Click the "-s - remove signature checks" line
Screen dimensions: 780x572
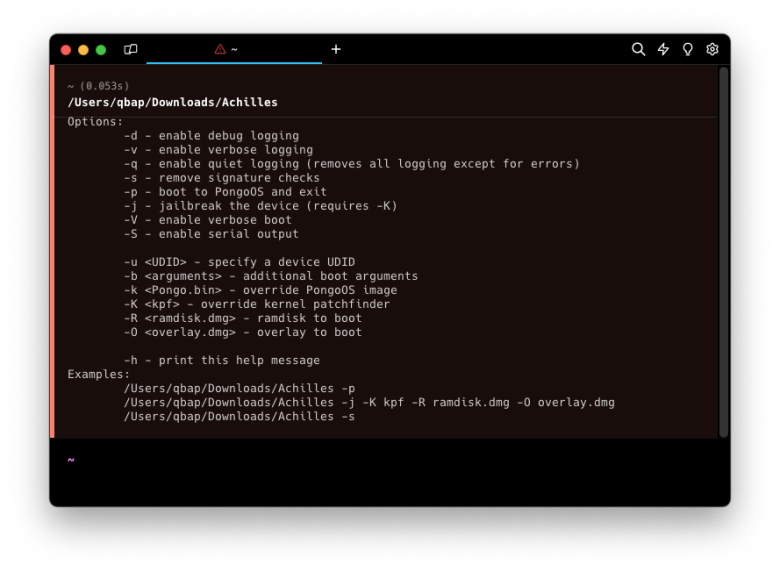coord(222,178)
